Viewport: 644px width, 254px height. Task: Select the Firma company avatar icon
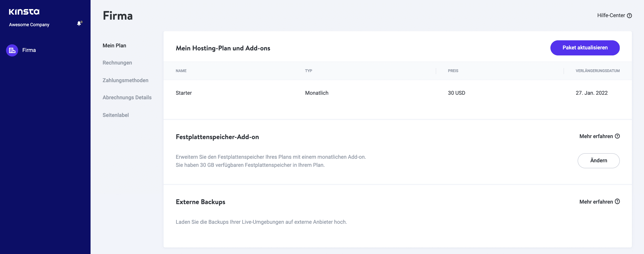[x=12, y=50]
